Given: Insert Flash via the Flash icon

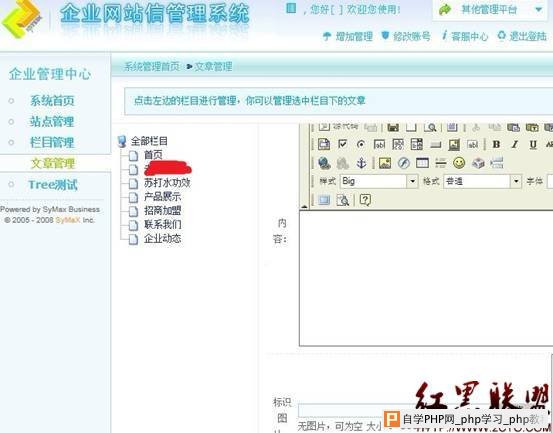Looking at the screenshot, I should [404, 163].
